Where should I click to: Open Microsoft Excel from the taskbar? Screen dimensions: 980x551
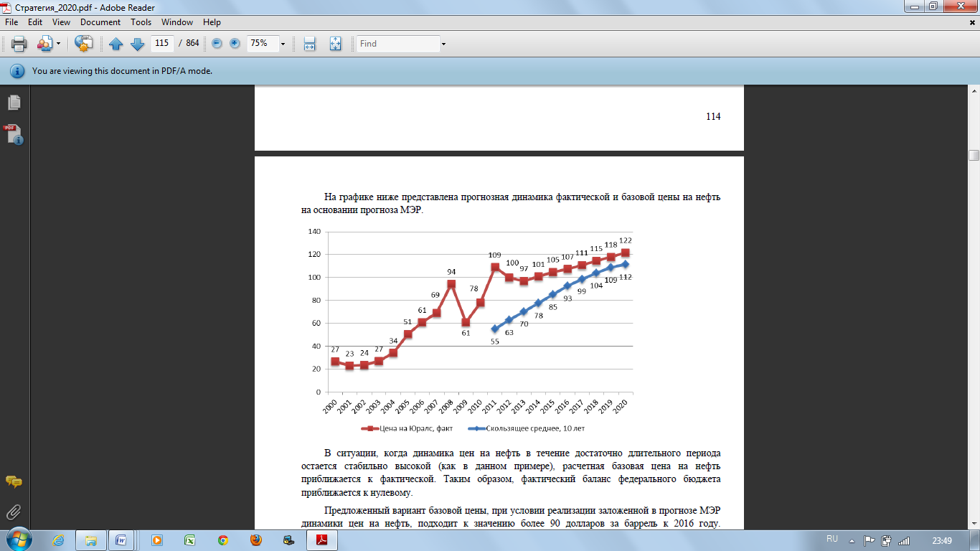(x=190, y=540)
